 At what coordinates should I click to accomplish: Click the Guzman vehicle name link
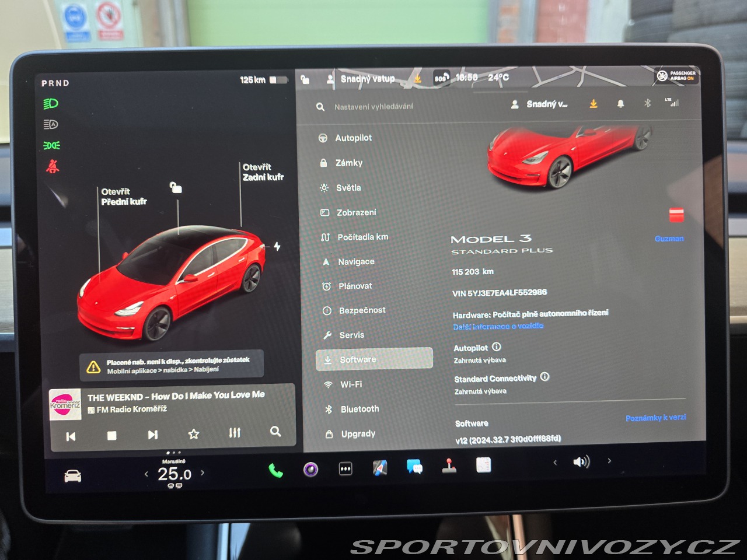click(669, 239)
